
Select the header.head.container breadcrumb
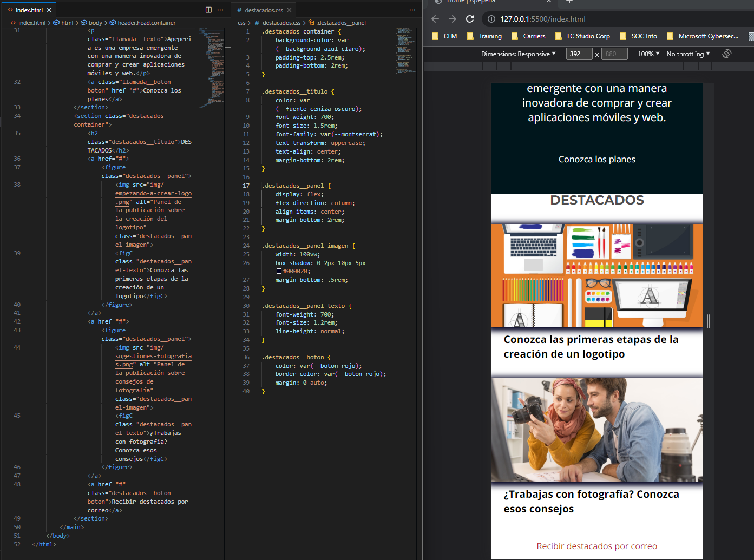[x=143, y=23]
